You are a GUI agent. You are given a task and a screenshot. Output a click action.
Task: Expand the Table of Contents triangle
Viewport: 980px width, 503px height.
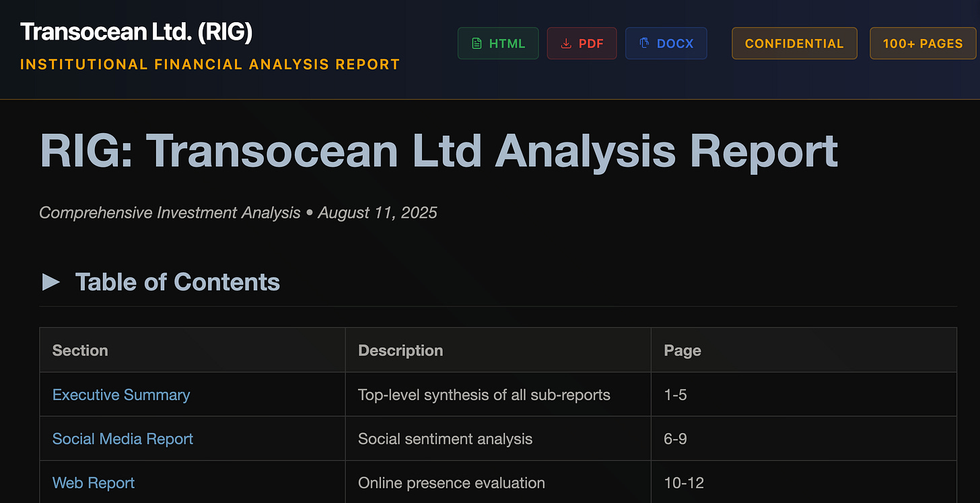[51, 282]
